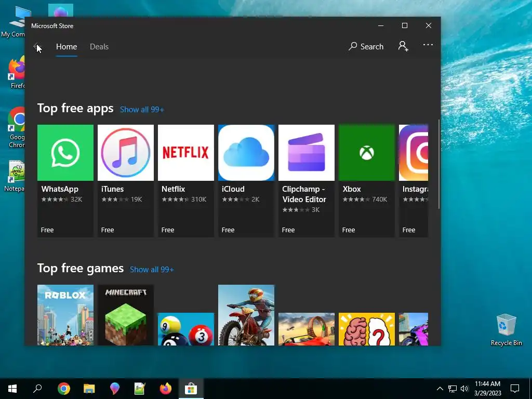Click the iCloud title text
Viewport: 532px width, 399px height.
233,189
